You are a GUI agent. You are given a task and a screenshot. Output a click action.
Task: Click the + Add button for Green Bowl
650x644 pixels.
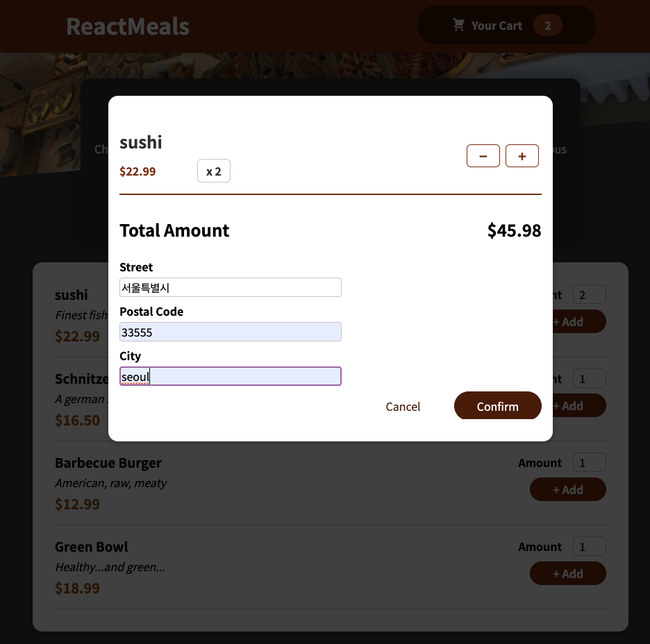[x=567, y=573]
